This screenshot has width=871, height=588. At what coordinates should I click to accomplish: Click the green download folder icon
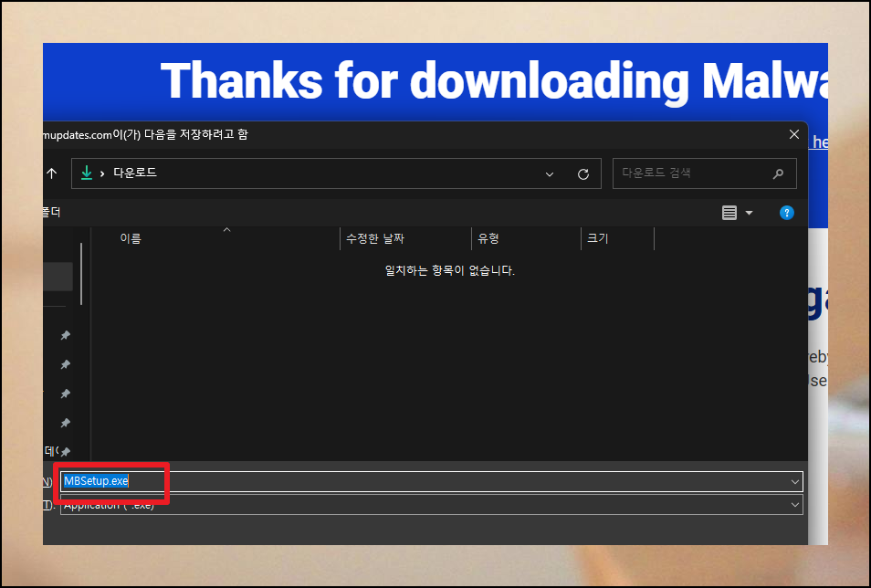point(87,173)
